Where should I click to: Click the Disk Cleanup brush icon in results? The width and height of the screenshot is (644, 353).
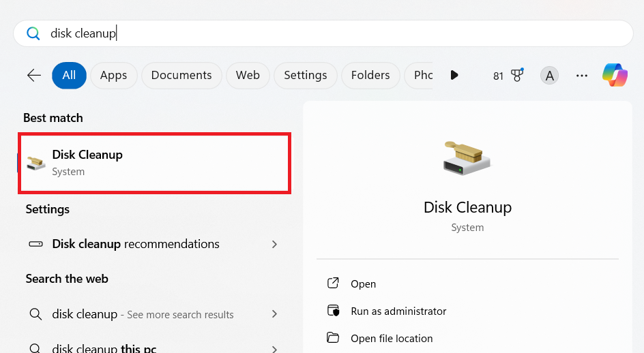tap(36, 163)
